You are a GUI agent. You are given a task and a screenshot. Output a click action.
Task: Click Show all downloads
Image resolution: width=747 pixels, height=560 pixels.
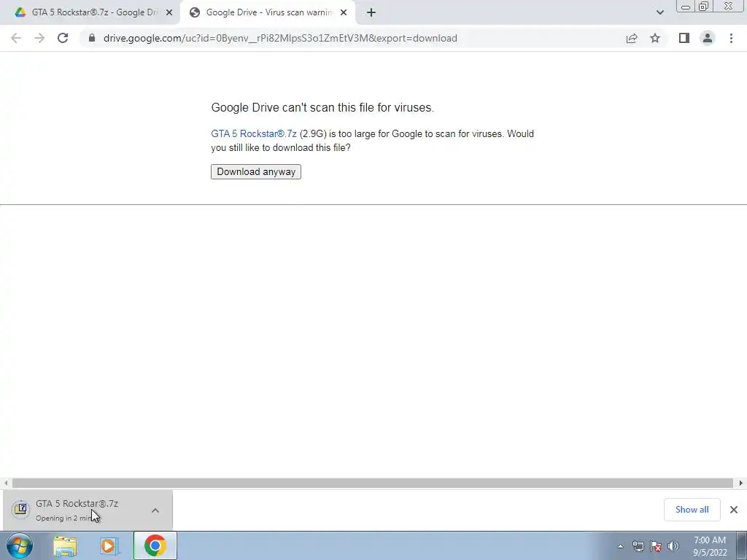point(692,510)
